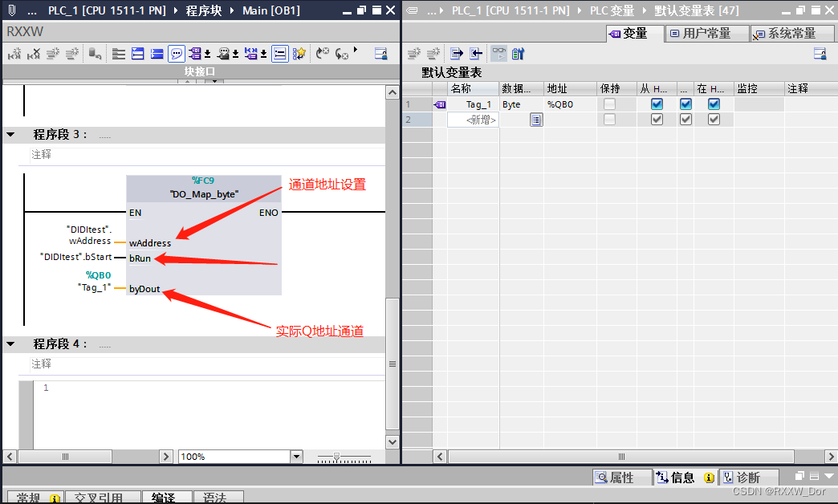Click the 监控 column header
This screenshot has width=838, height=504.
tap(759, 89)
